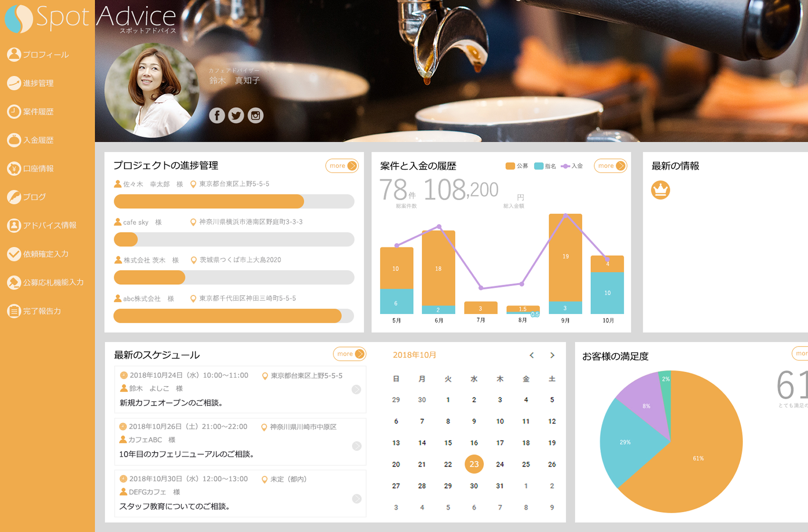Expand the 鈴木よしこ schedule entry arrow
The width and height of the screenshot is (808, 532).
point(356,389)
